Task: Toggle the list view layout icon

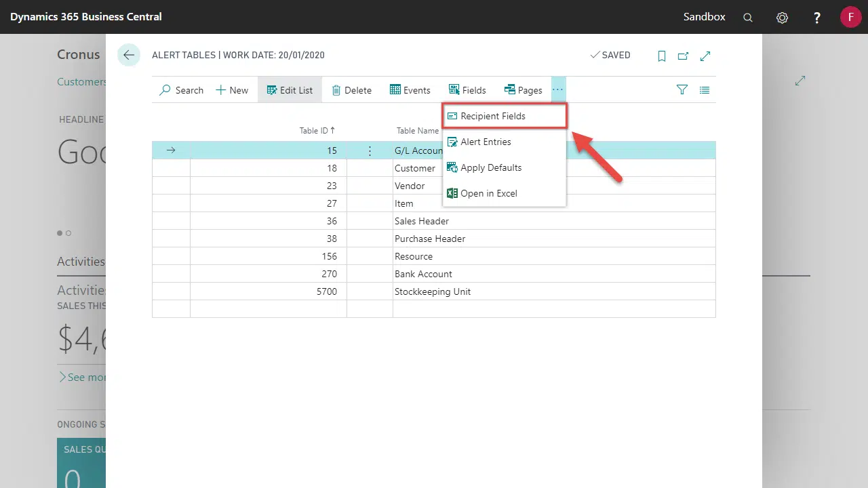Action: pos(705,89)
